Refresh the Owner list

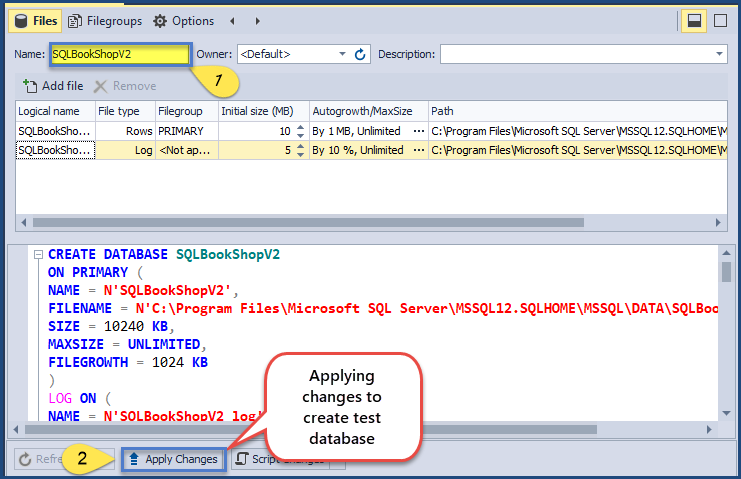coord(360,54)
